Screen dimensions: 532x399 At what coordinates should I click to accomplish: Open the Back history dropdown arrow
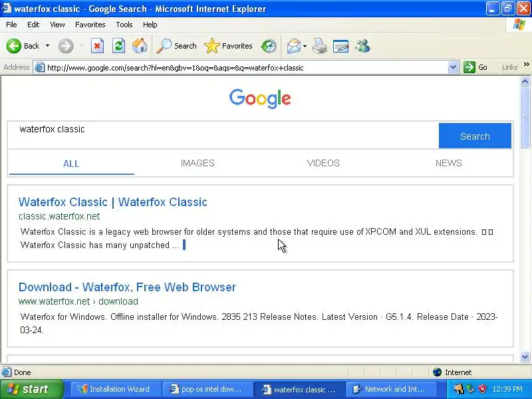point(47,46)
